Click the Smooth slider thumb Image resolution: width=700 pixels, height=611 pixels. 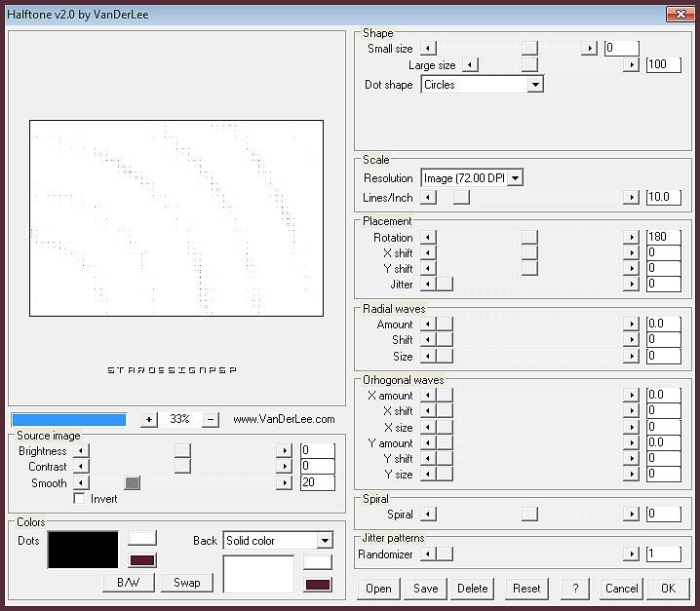coord(134,483)
